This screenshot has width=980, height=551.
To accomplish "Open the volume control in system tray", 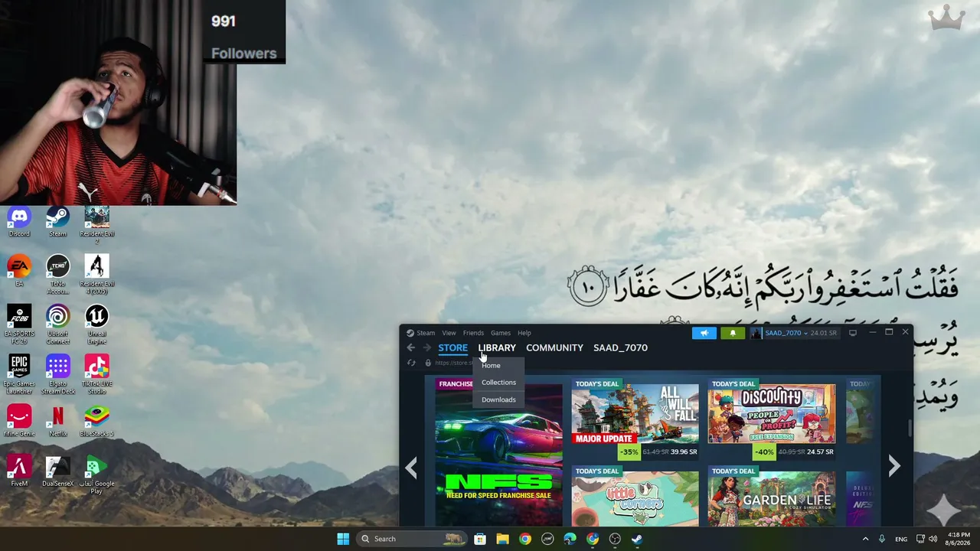I will (x=933, y=539).
